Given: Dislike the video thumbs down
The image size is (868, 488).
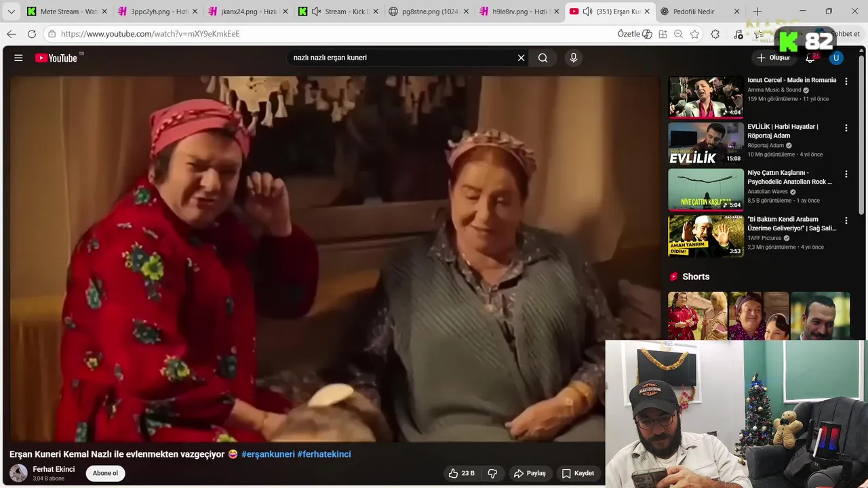Looking at the screenshot, I should tap(493, 473).
